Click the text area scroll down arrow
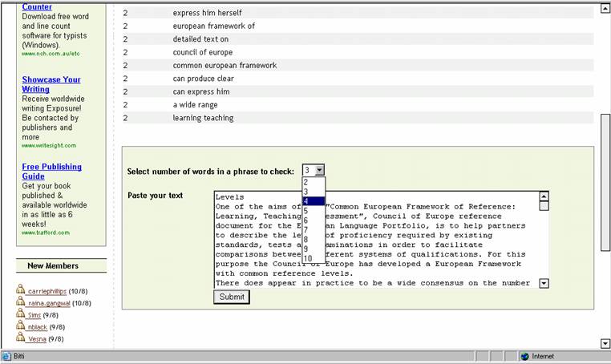This screenshot has height=364, width=611. [x=544, y=283]
